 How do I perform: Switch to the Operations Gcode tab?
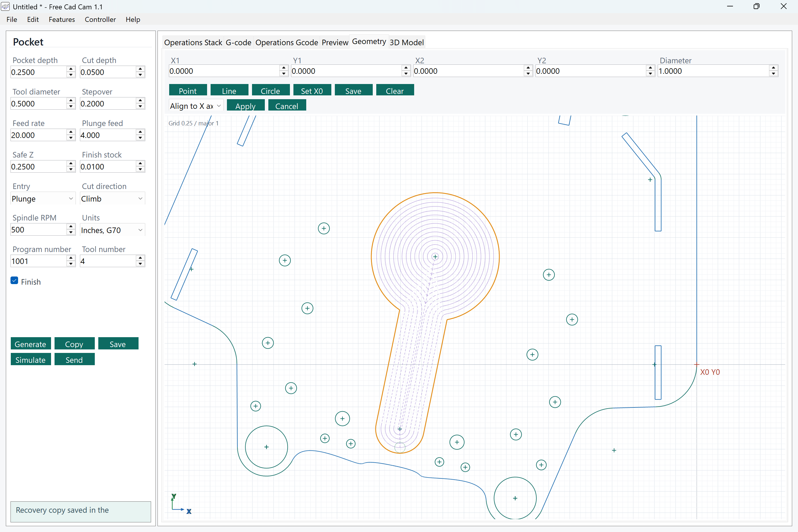(287, 42)
